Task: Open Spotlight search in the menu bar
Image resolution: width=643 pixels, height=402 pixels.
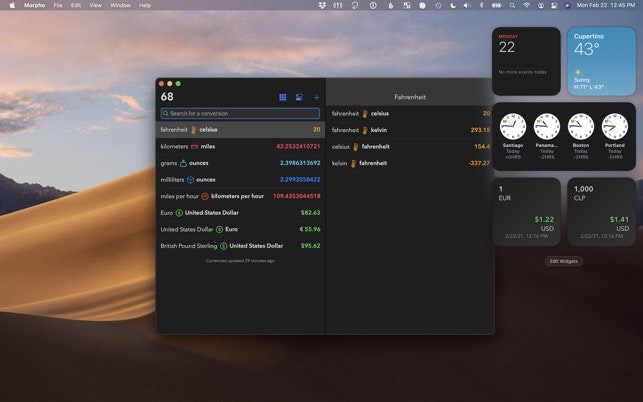Action: [x=512, y=5]
